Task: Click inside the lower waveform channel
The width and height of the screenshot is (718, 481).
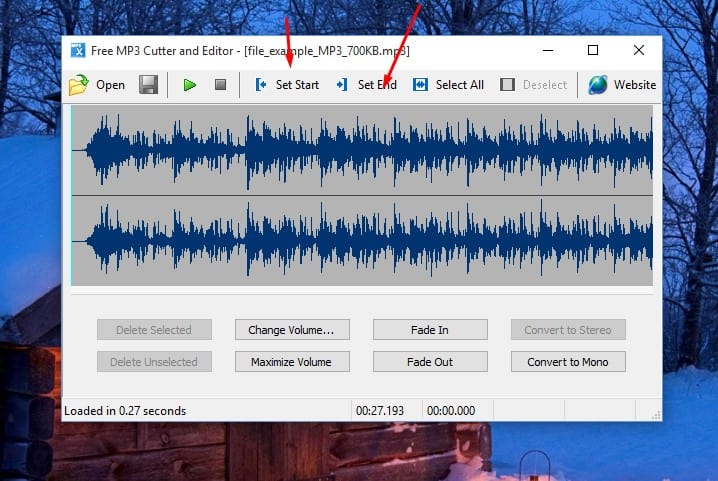Action: [360, 240]
